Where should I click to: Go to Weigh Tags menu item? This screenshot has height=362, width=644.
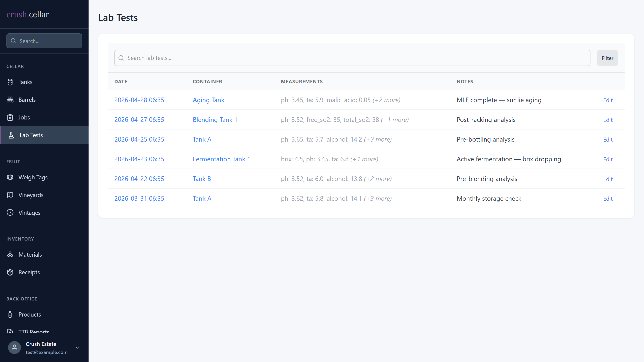44,177
